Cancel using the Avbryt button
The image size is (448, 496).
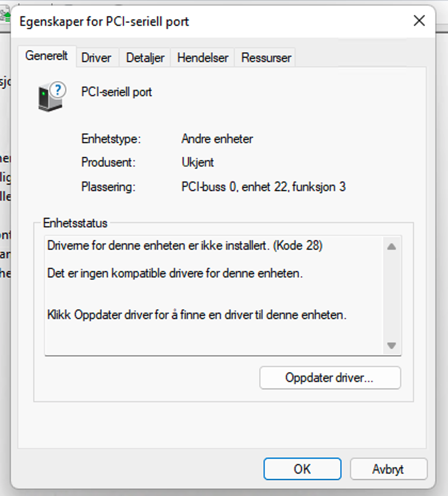tap(388, 469)
